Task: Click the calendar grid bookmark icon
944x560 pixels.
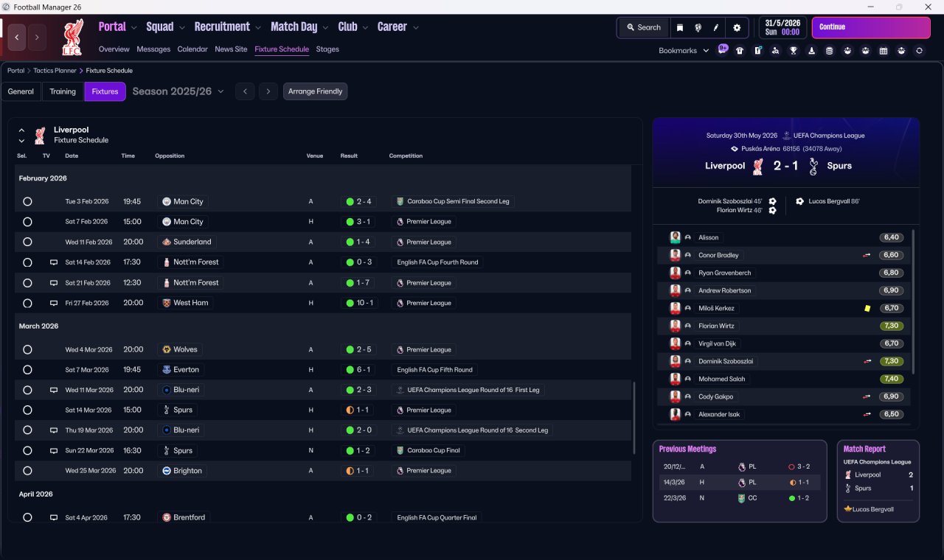Action: point(884,51)
